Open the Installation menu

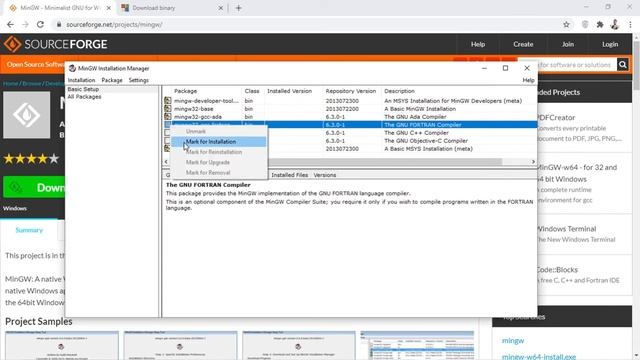(x=81, y=80)
